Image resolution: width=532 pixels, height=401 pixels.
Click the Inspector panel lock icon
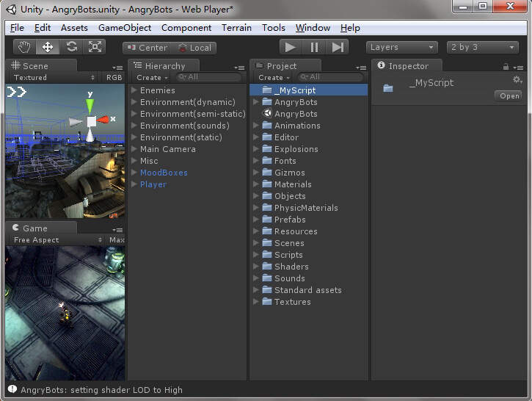(506, 66)
